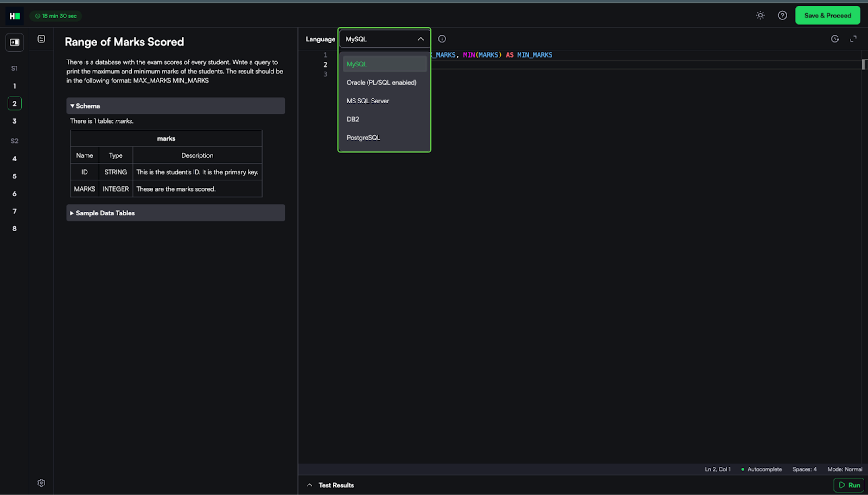This screenshot has height=495, width=868.
Task: Choose PostgreSQL from the language list
Action: click(363, 138)
